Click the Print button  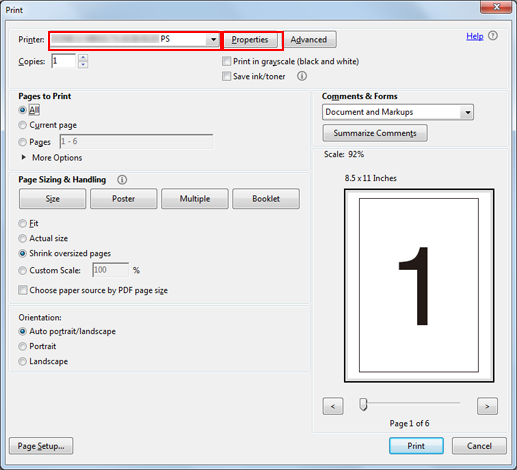click(x=416, y=446)
